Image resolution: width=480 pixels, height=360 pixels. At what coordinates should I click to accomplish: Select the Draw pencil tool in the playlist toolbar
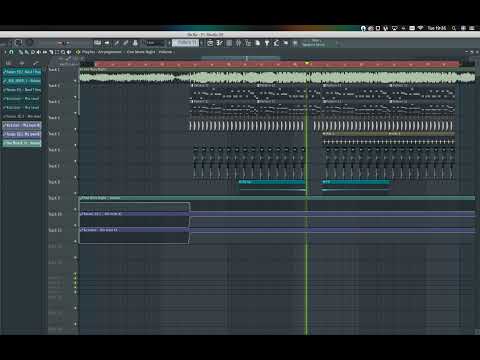pyautogui.click(x=21, y=52)
